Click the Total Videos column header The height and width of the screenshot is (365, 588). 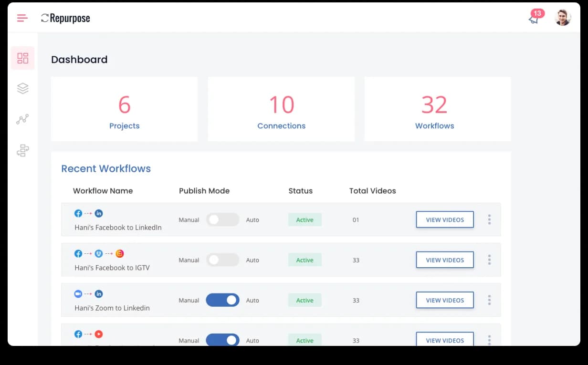tap(373, 191)
